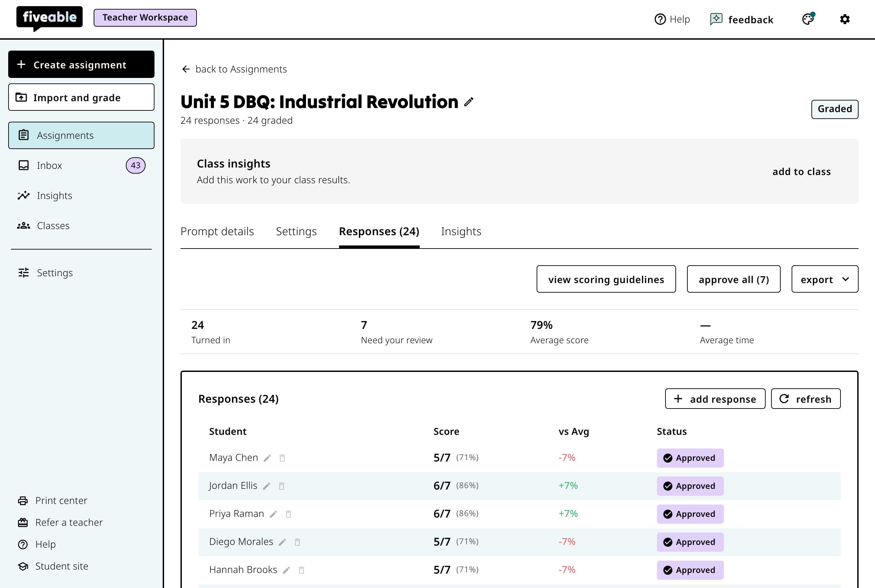Viewport: 875px width, 588px height.
Task: Edit Jordan Ellis name pencil icon
Action: (x=267, y=486)
